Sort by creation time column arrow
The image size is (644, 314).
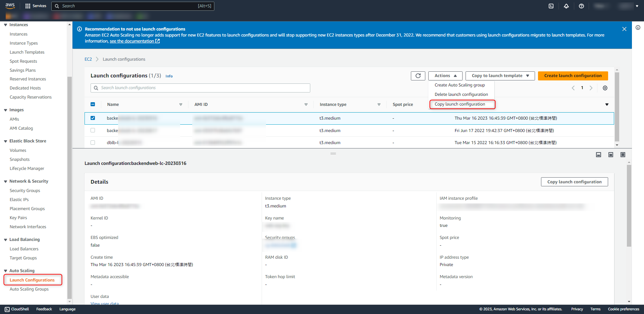607,105
